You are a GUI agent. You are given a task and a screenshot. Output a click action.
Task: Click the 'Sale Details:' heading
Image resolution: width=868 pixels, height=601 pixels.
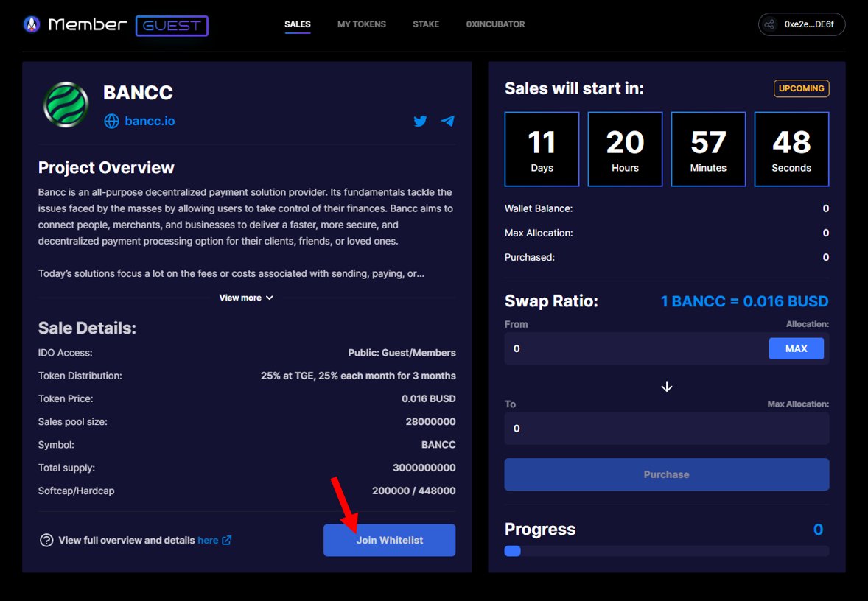87,328
